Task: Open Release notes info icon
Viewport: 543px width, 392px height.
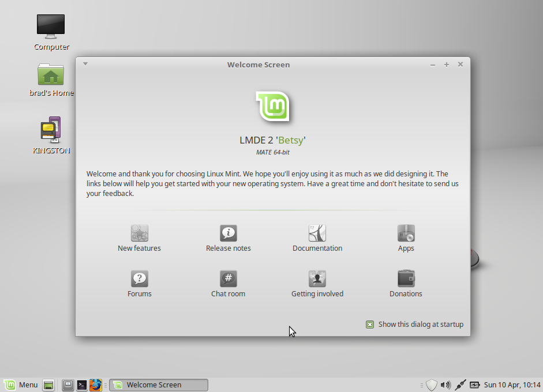Action: coord(228,233)
